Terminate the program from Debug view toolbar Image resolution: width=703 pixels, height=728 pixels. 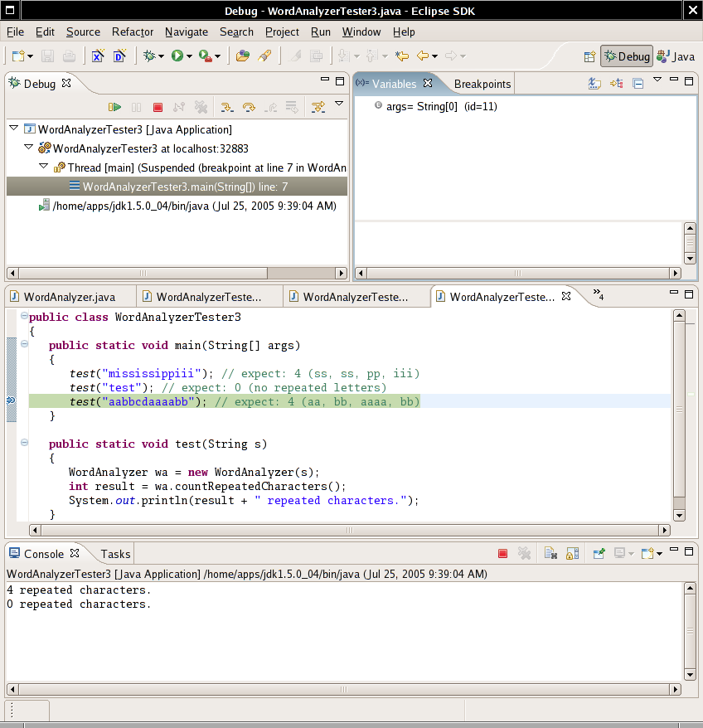pyautogui.click(x=158, y=107)
